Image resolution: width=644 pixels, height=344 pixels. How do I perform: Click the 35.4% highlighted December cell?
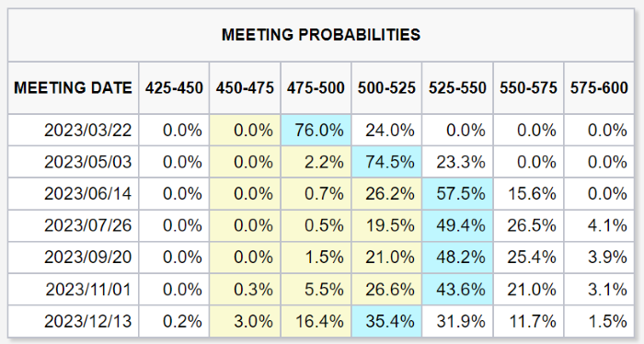[x=387, y=321]
